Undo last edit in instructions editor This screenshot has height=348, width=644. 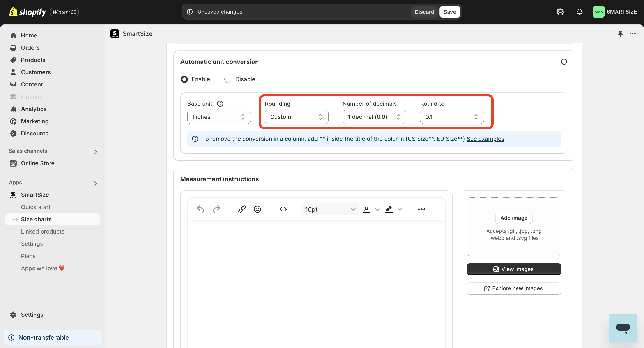coord(200,209)
